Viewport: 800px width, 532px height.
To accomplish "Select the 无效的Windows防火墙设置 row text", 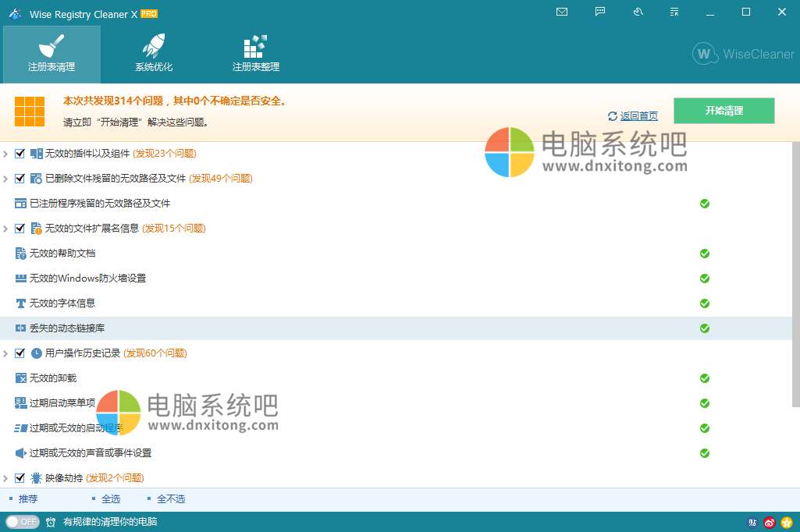I will coord(87,278).
